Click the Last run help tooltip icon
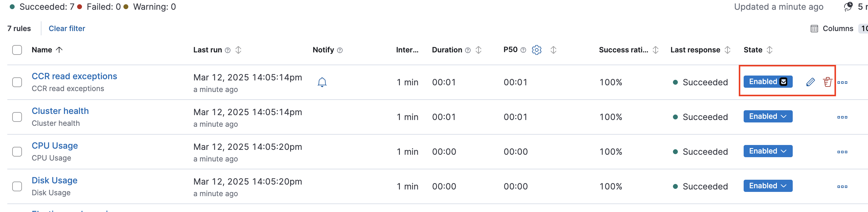Image resolution: width=868 pixels, height=212 pixels. tap(228, 50)
